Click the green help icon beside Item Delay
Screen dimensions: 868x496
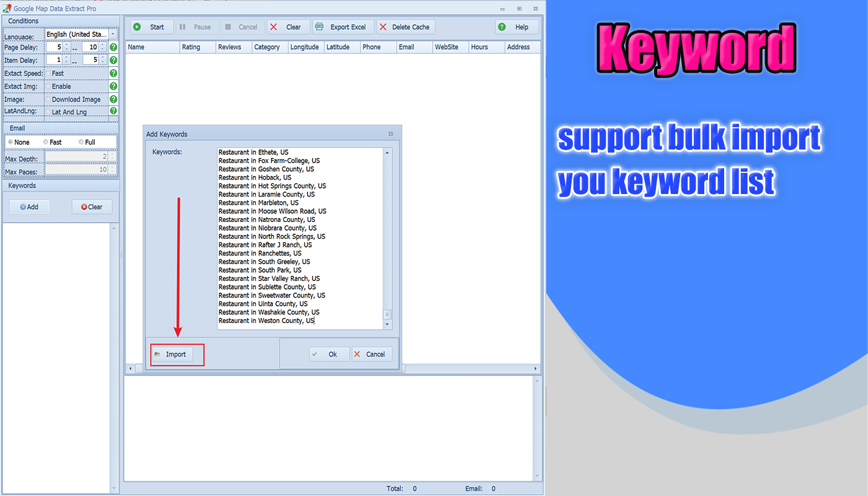(113, 60)
